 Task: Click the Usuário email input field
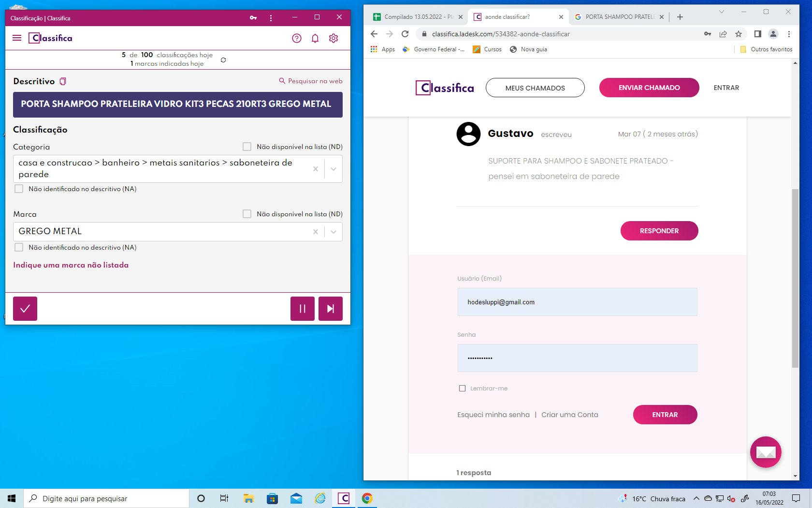[x=577, y=302]
